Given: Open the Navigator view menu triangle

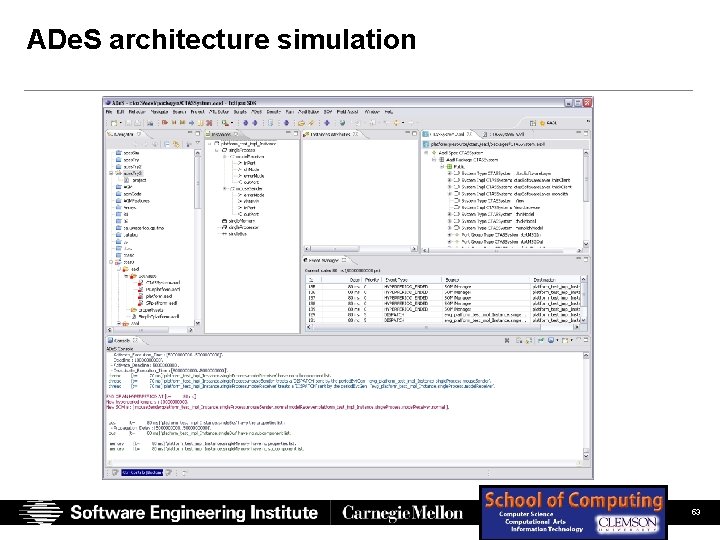Looking at the screenshot, I should (198, 144).
